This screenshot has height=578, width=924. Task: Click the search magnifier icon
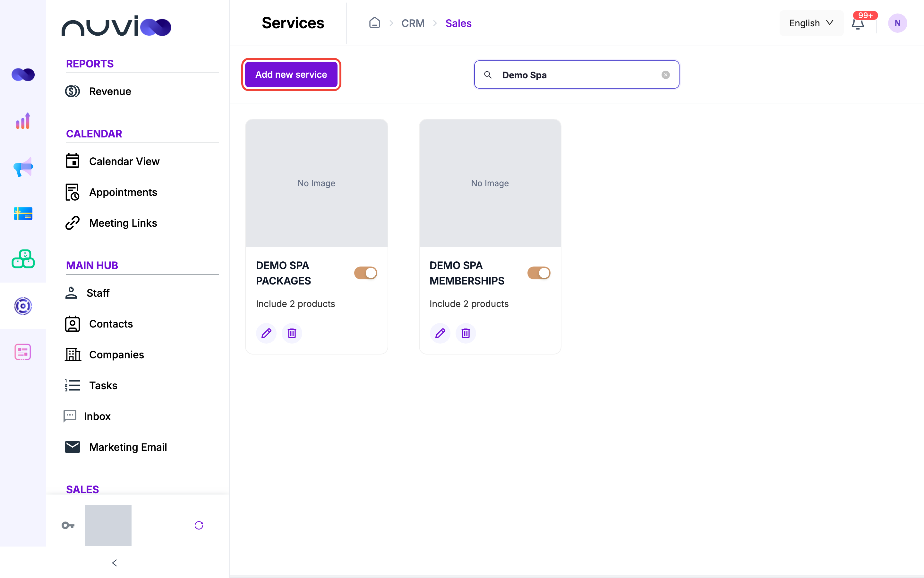(x=488, y=75)
